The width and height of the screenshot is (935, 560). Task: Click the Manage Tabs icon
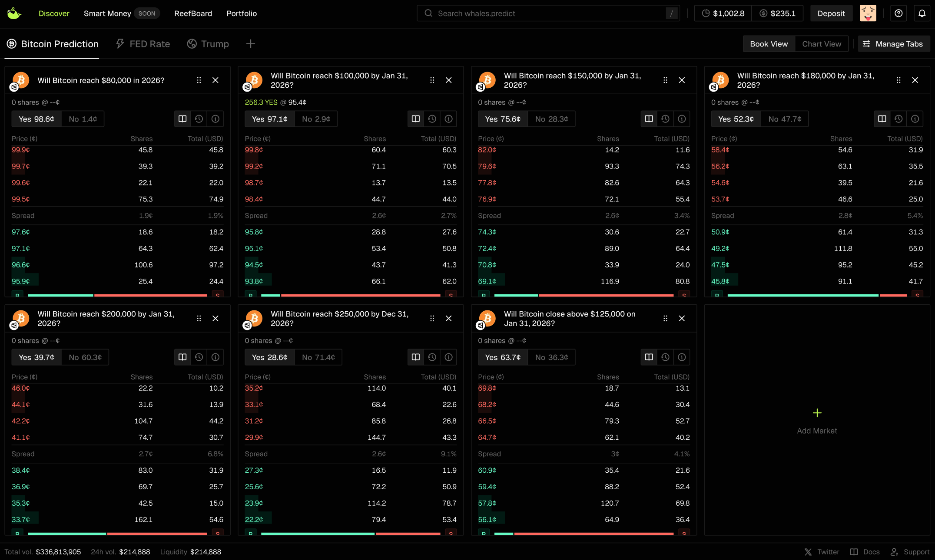pyautogui.click(x=866, y=43)
